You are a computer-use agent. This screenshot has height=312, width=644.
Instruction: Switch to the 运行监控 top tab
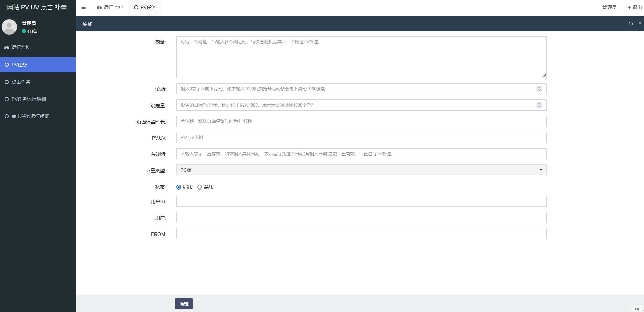110,7
